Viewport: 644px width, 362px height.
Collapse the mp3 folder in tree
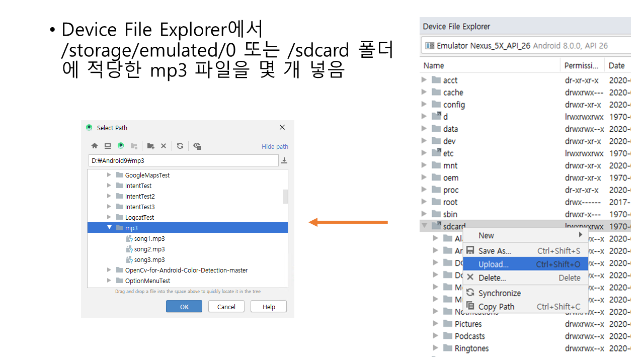(110, 228)
